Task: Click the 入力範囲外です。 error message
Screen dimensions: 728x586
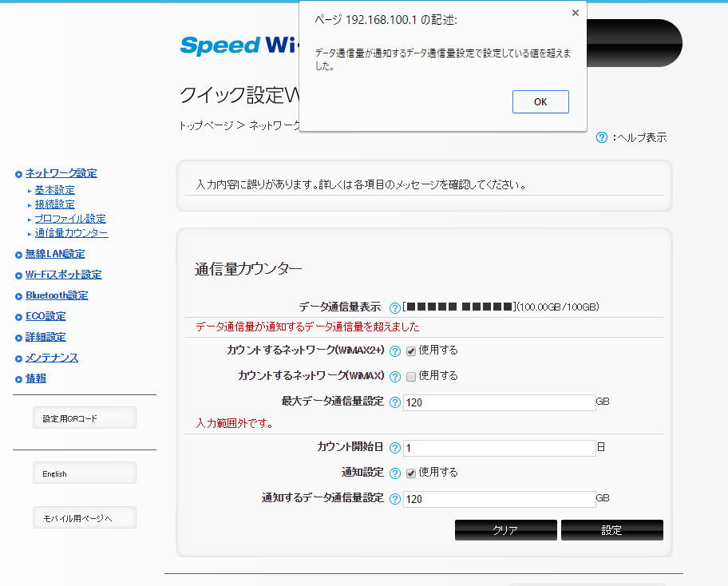Action: tap(235, 423)
